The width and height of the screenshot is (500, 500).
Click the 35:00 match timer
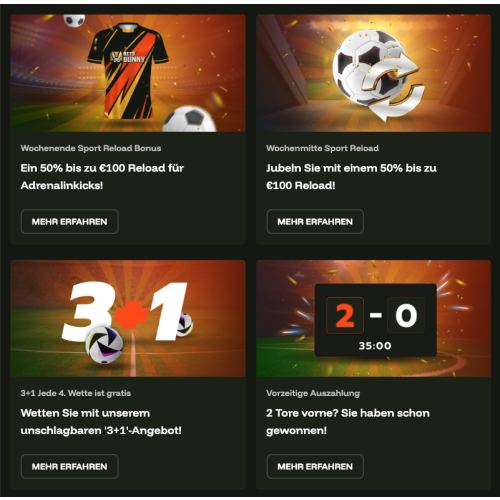click(375, 346)
